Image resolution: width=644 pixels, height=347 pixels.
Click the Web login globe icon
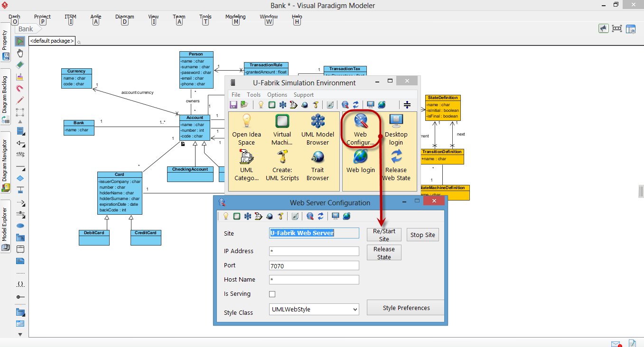click(360, 161)
